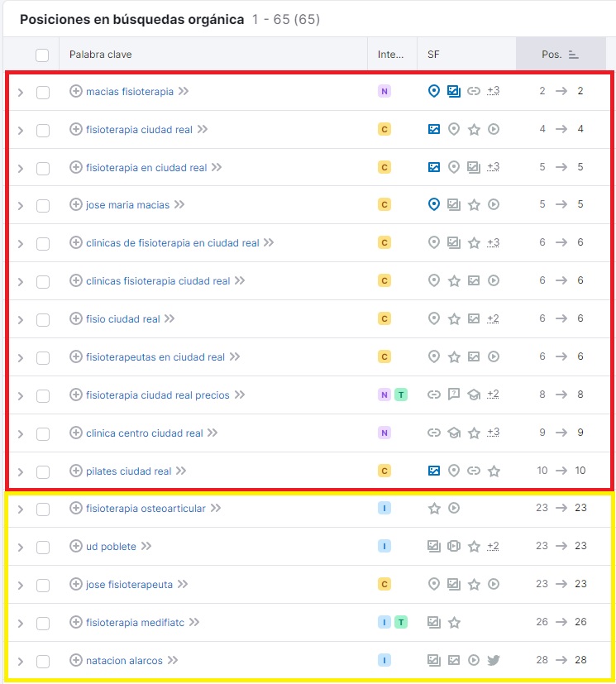Click the plus icon beside macias fisioterapia

(76, 92)
